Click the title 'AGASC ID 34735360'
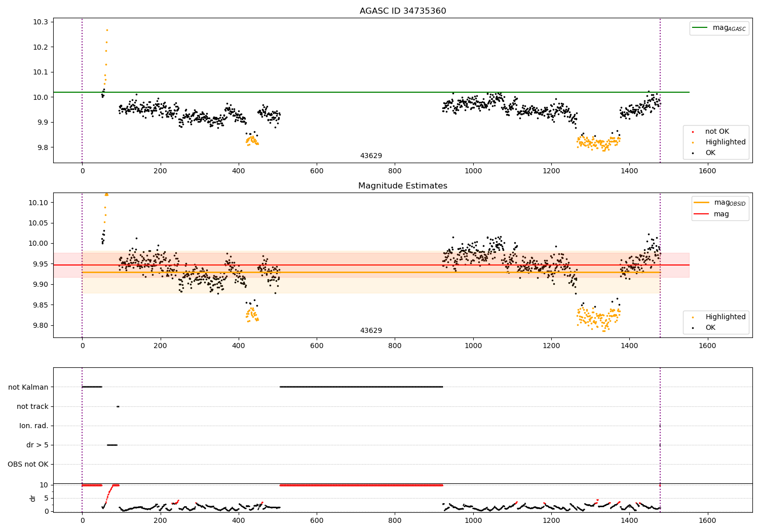 click(x=403, y=11)
